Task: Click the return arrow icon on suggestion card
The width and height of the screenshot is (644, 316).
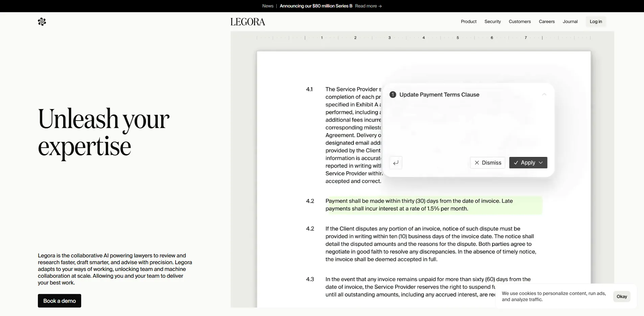Action: [x=396, y=163]
